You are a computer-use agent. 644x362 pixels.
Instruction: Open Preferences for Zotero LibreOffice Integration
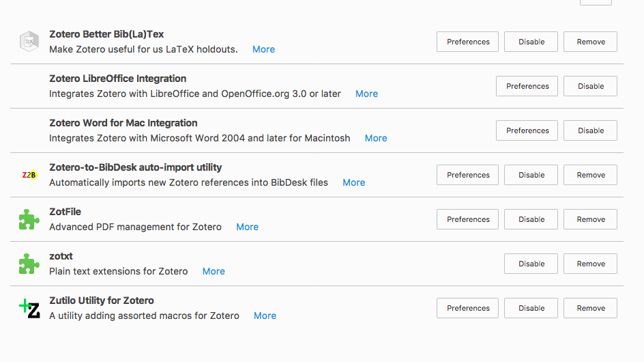(527, 86)
